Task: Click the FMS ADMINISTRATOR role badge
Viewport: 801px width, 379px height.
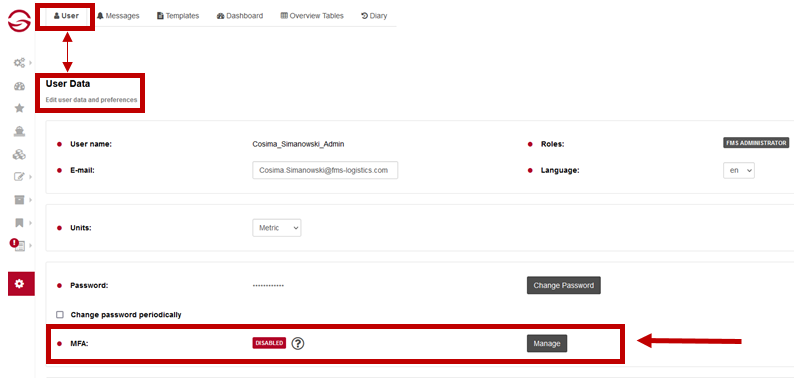Action: tap(756, 143)
